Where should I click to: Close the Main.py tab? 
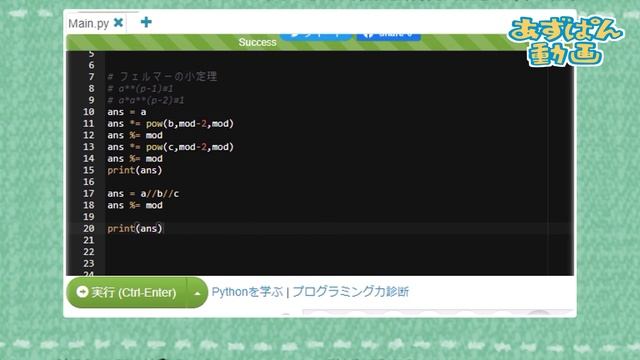tap(118, 22)
